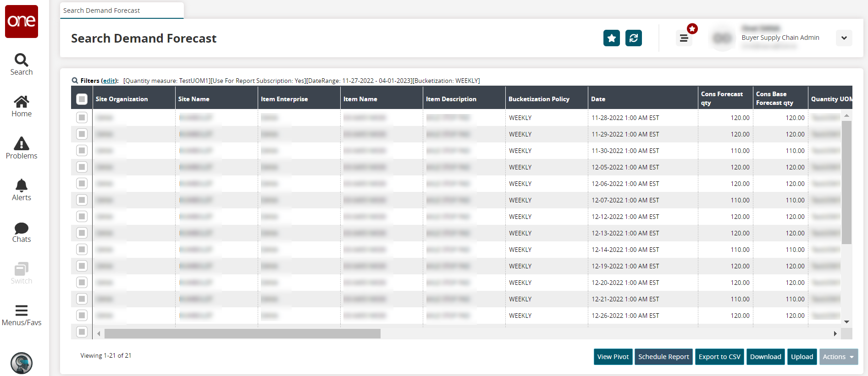This screenshot has width=868, height=376.
Task: Click the ONE logo icon
Action: (22, 22)
